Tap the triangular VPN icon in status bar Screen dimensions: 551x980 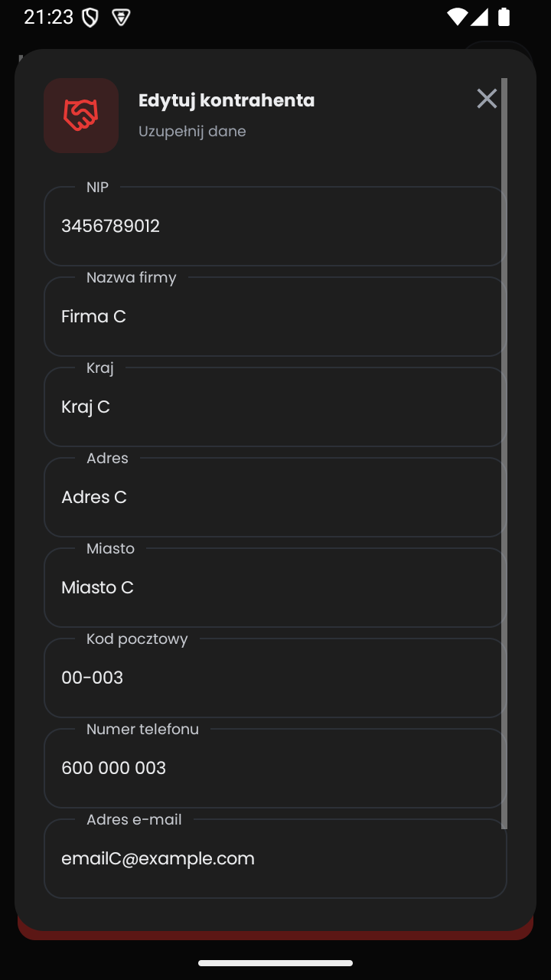(121, 18)
